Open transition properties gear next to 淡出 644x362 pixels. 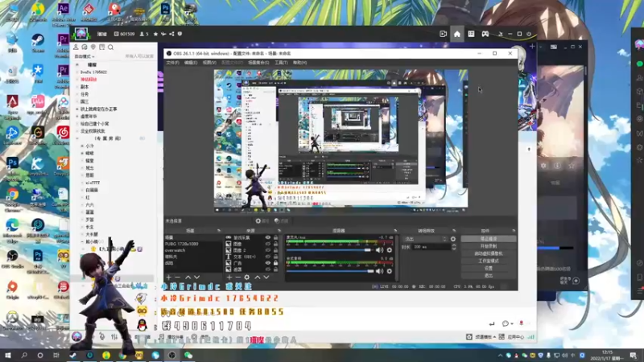pos(453,239)
